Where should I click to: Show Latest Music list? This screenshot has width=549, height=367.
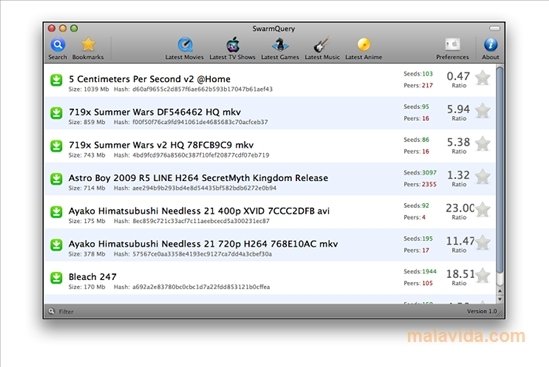(x=322, y=48)
